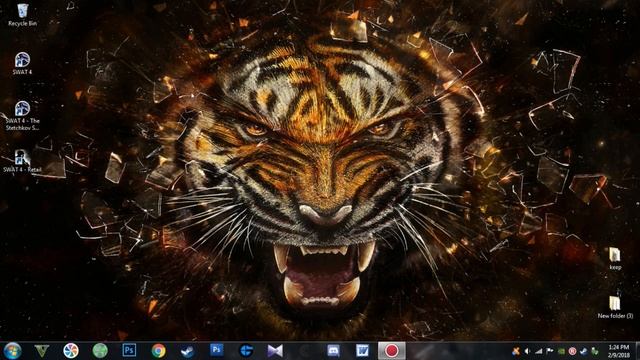Click the Show desktop strip at taskbar end
The width and height of the screenshot is (640, 360).
pos(637,351)
